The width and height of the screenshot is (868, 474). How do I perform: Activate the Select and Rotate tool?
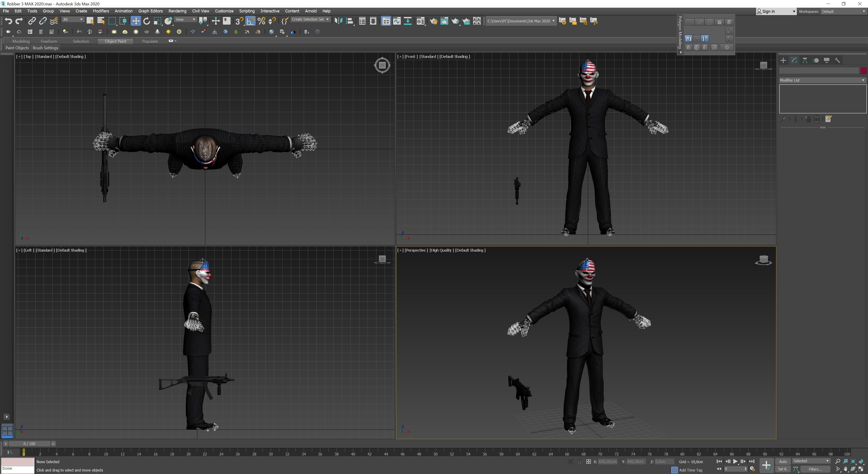point(146,21)
